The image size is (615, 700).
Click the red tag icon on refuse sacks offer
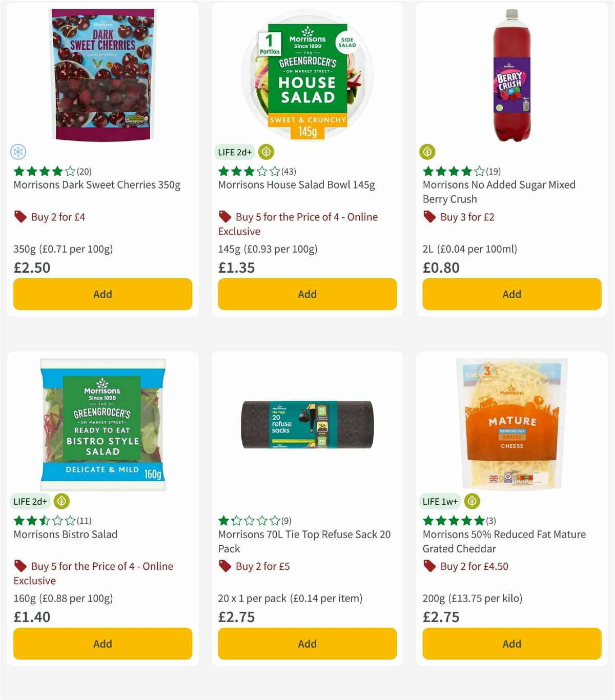[224, 566]
